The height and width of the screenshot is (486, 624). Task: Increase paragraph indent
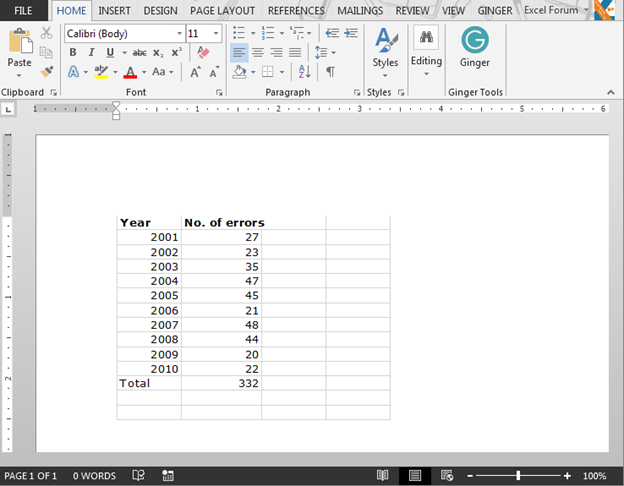(351, 33)
